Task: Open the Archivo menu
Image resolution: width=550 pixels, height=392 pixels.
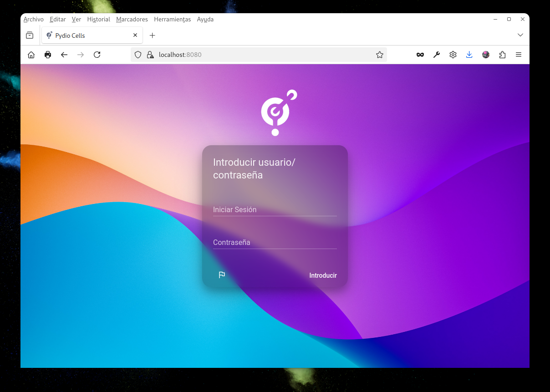Action: (x=34, y=19)
